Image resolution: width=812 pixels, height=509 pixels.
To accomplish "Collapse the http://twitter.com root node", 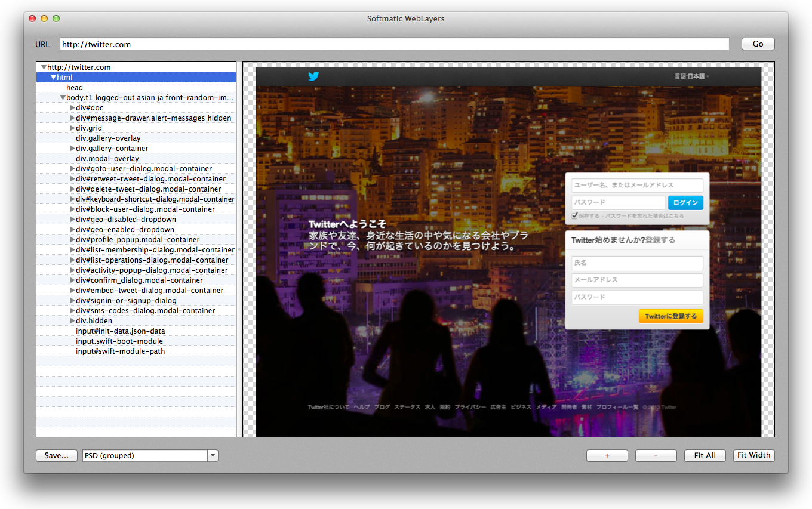I will coord(44,67).
